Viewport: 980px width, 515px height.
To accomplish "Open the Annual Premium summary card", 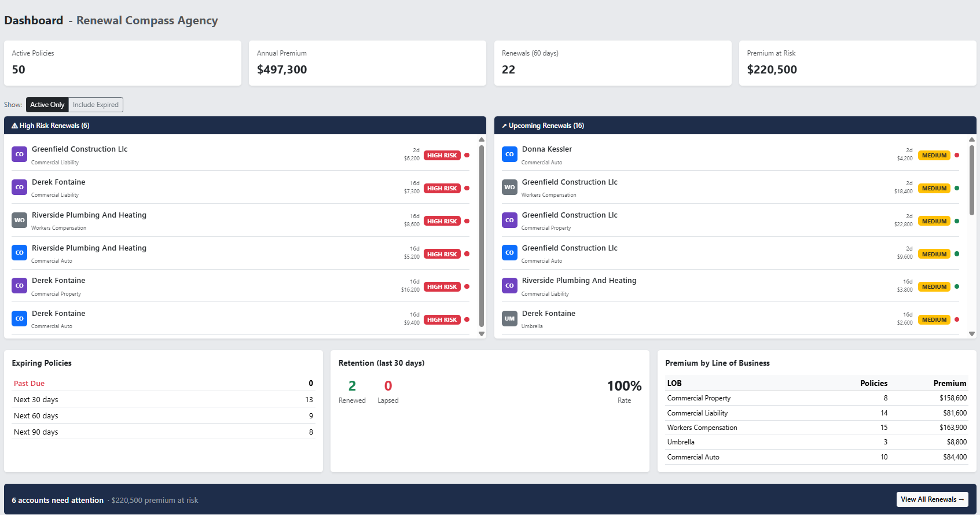I will click(368, 63).
